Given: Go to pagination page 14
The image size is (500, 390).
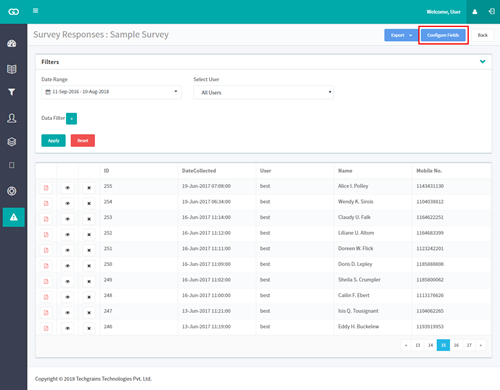Looking at the screenshot, I should [x=431, y=345].
